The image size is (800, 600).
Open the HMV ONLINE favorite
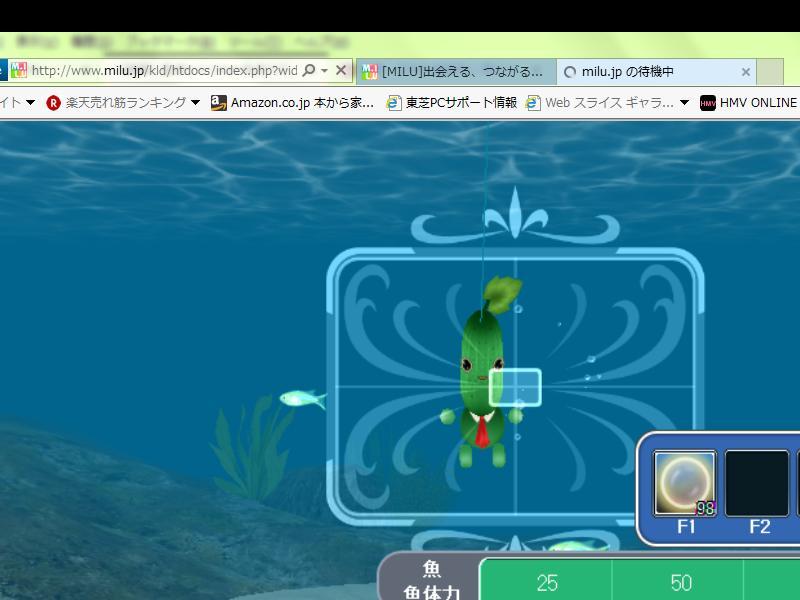pos(758,103)
